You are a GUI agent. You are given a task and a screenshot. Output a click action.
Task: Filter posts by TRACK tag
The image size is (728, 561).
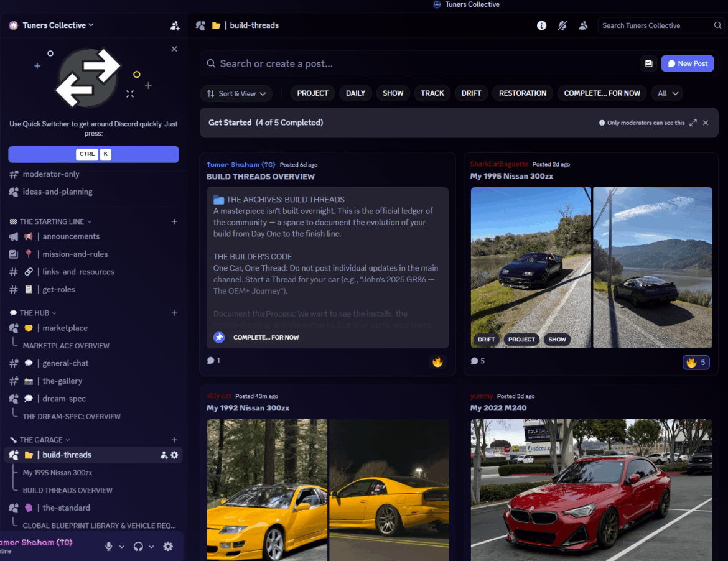click(432, 93)
